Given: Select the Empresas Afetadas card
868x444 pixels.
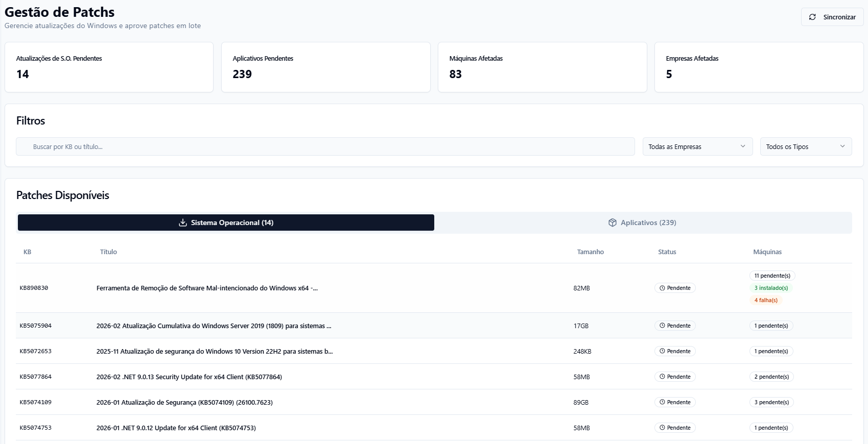Looking at the screenshot, I should 759,67.
